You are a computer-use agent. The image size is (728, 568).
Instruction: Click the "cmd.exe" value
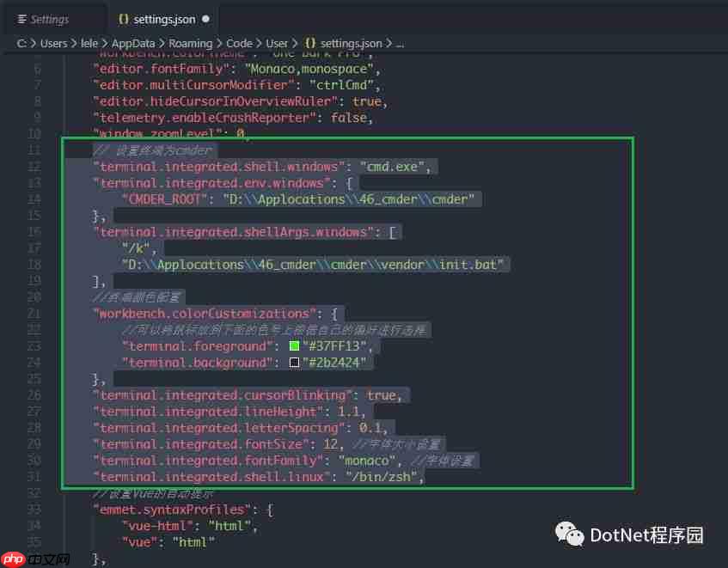[392, 167]
